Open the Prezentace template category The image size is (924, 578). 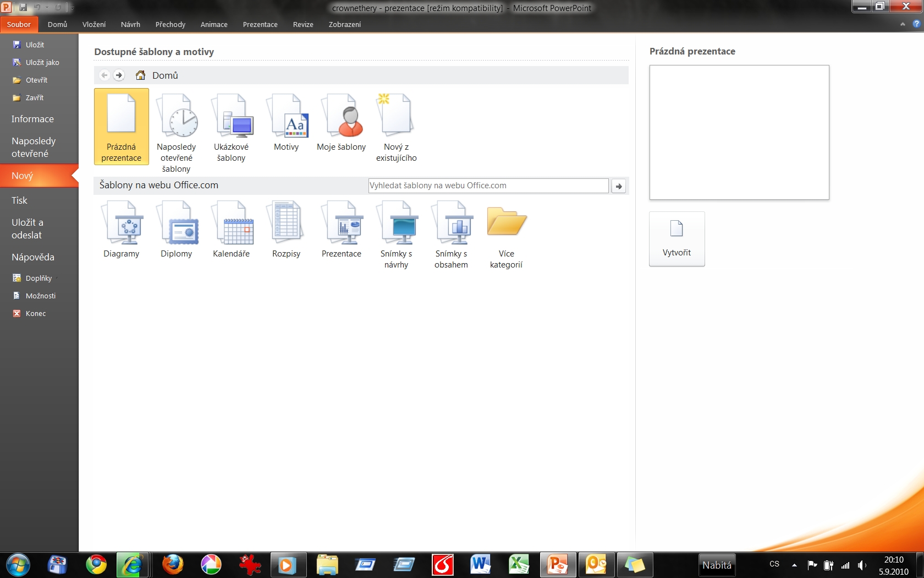341,228
